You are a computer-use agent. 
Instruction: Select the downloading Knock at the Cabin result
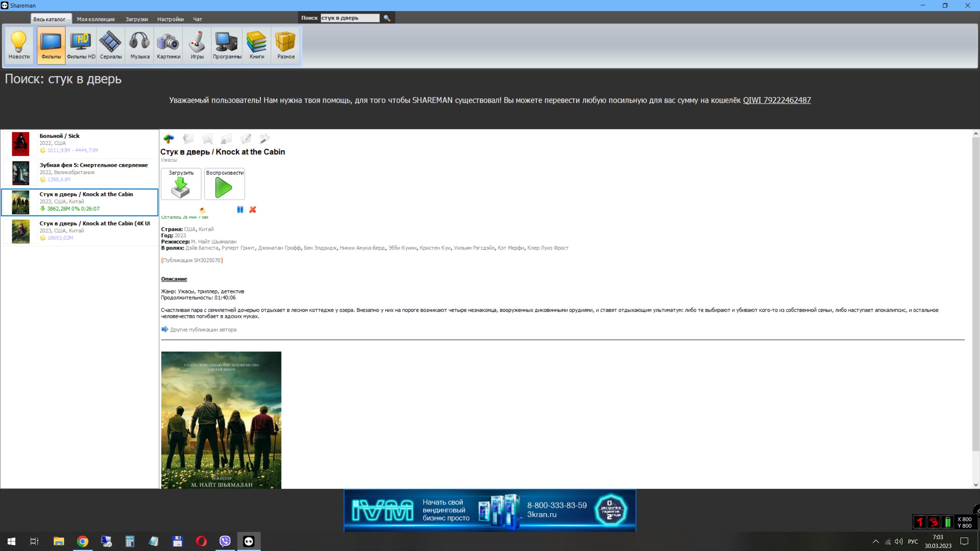(80, 202)
